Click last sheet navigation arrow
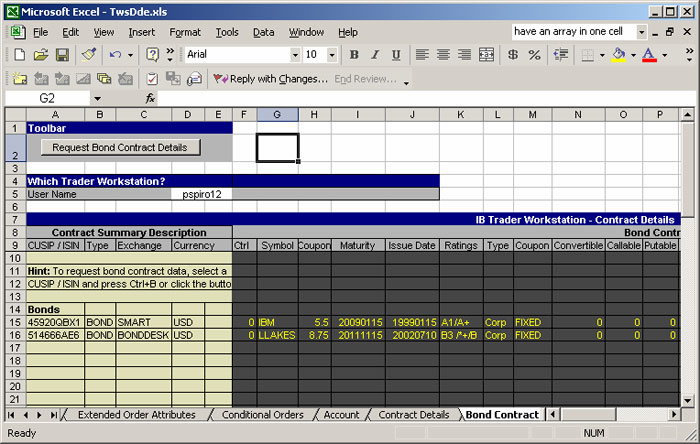Screen dimensions: 700x444 point(54,415)
